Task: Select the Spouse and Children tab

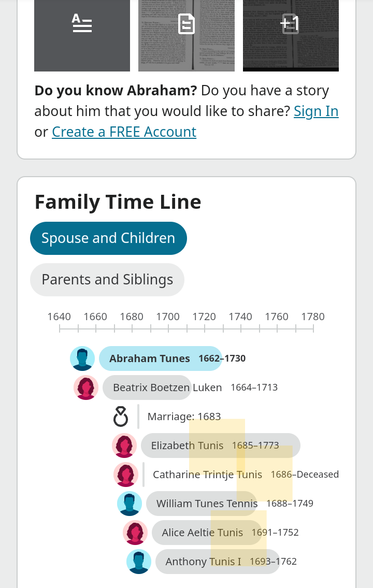Action: click(108, 238)
